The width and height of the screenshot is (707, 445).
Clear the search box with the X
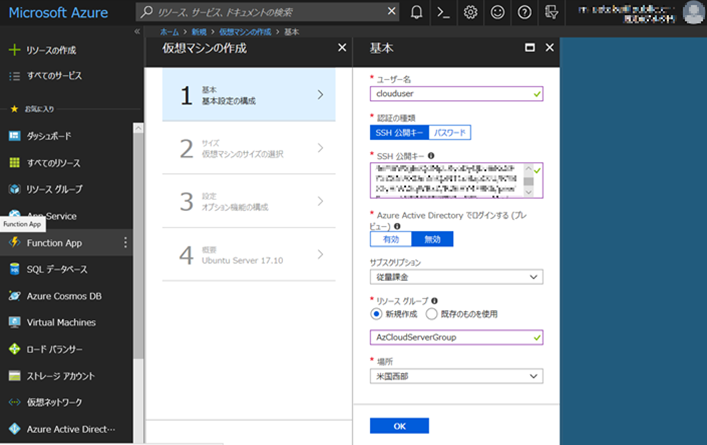point(391,11)
